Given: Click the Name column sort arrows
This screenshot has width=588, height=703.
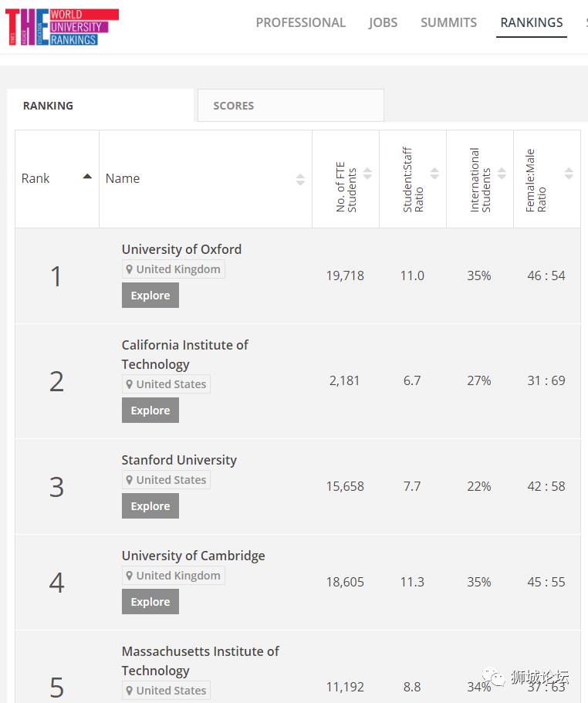Looking at the screenshot, I should [x=300, y=179].
